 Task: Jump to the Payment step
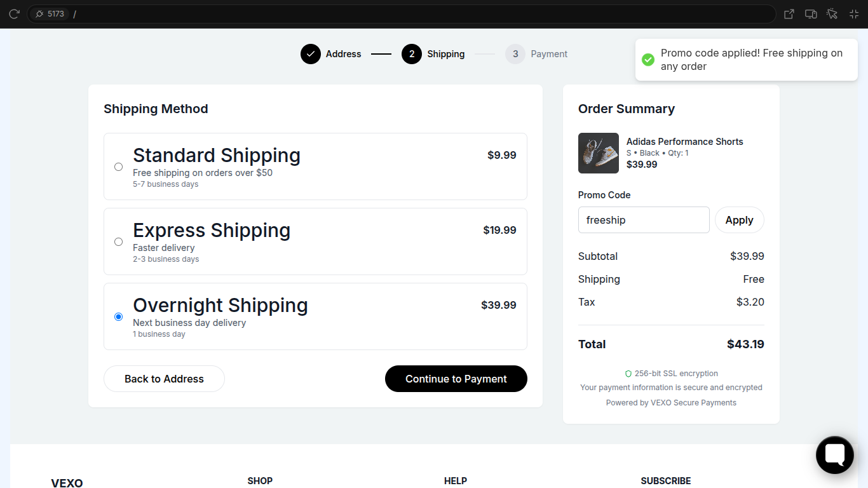[x=515, y=54]
